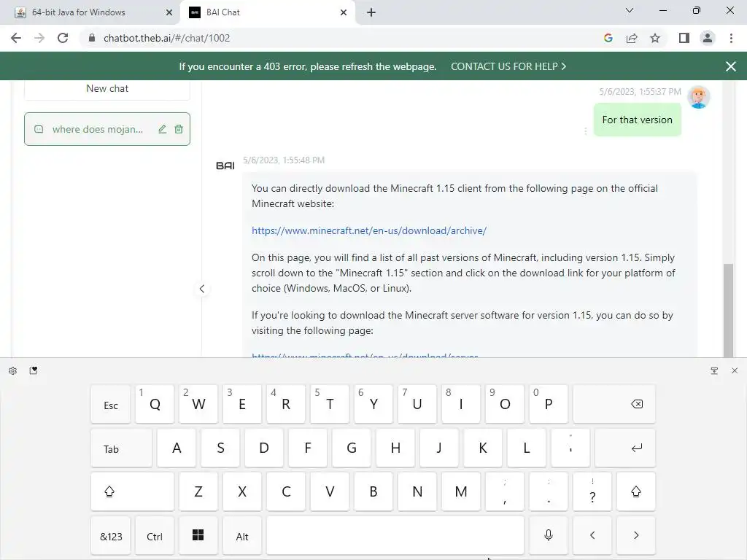The height and width of the screenshot is (560, 747).
Task: Bookmark this page with the star
Action: click(x=655, y=38)
